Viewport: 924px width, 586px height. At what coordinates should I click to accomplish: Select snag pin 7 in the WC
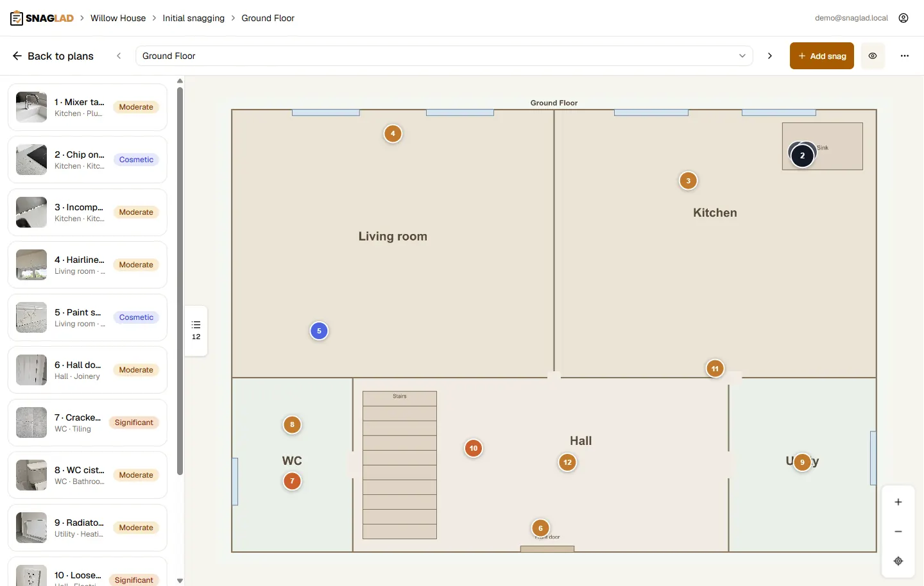coord(292,481)
